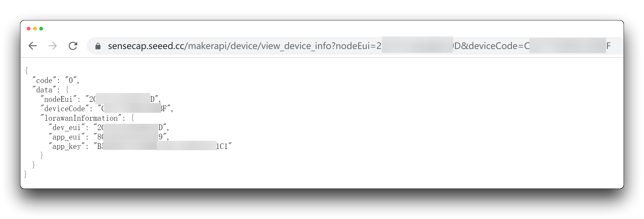Click the browser back arrow

[x=33, y=46]
